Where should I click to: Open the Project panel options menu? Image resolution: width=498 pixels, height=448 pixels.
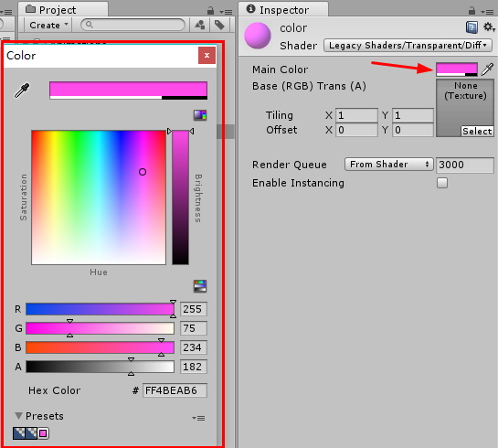(x=226, y=12)
